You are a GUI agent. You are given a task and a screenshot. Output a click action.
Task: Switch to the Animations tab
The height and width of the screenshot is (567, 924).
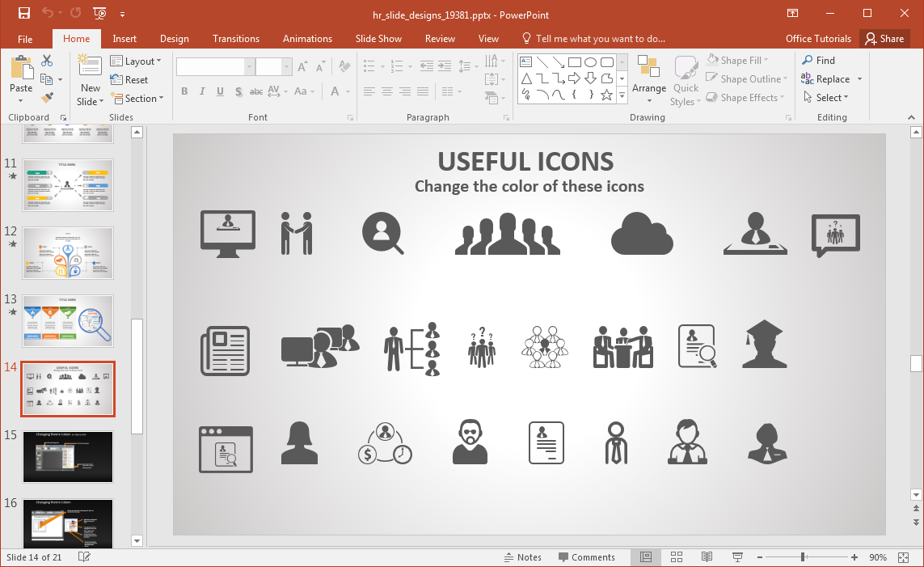click(307, 39)
